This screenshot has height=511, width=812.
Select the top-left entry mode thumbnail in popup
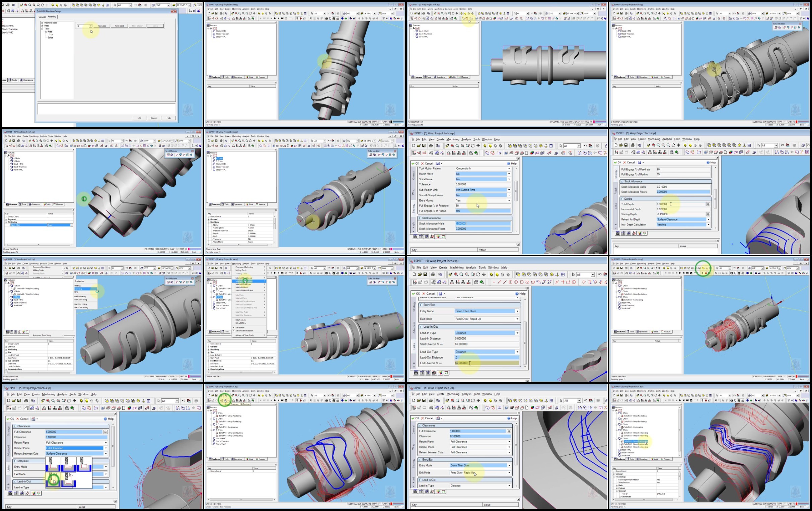[53, 464]
